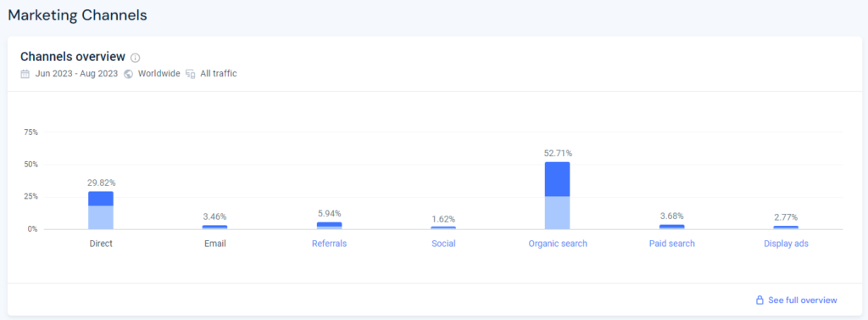
Task: Click the Referrals bar showing 5.94%
Action: click(330, 226)
